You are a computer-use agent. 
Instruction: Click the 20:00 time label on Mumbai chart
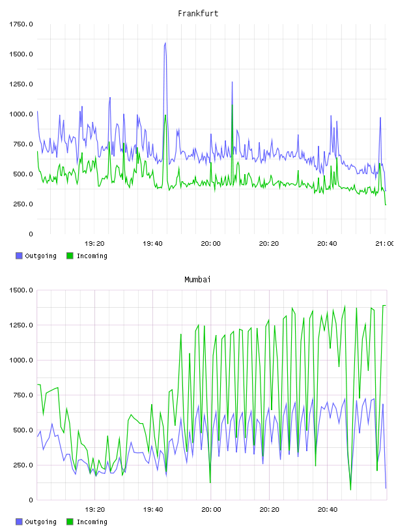[x=211, y=510]
